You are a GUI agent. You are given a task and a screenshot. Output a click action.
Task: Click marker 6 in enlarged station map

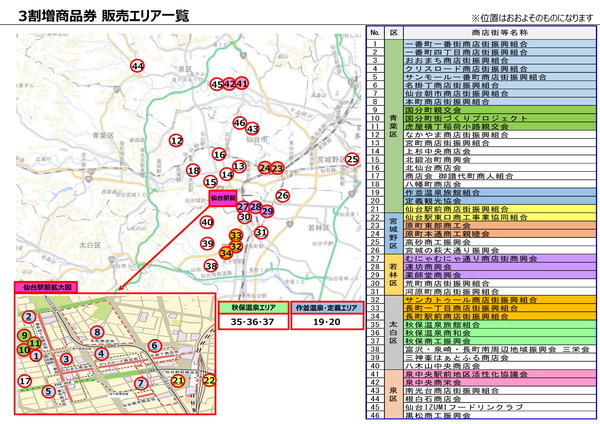154,346
